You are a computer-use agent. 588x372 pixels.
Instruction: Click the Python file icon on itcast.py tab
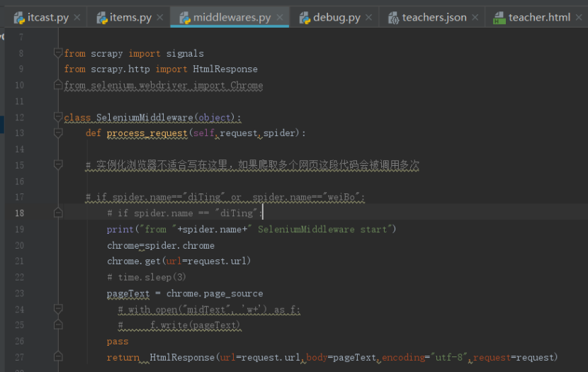coord(19,18)
